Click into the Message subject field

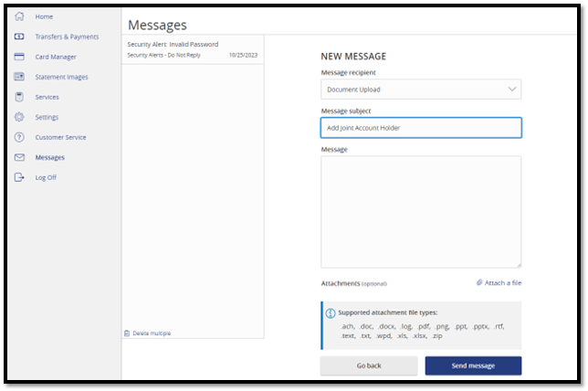[x=420, y=128]
